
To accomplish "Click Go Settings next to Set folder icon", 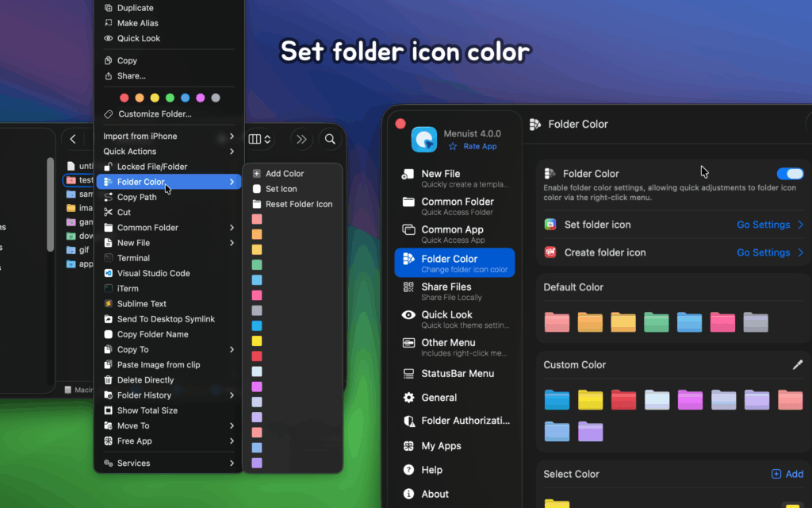I will pyautogui.click(x=763, y=225).
